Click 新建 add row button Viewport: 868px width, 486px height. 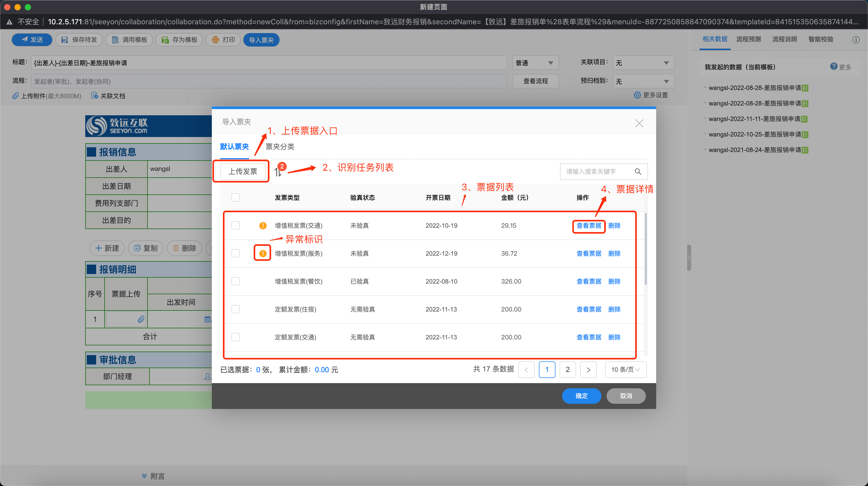(x=107, y=248)
